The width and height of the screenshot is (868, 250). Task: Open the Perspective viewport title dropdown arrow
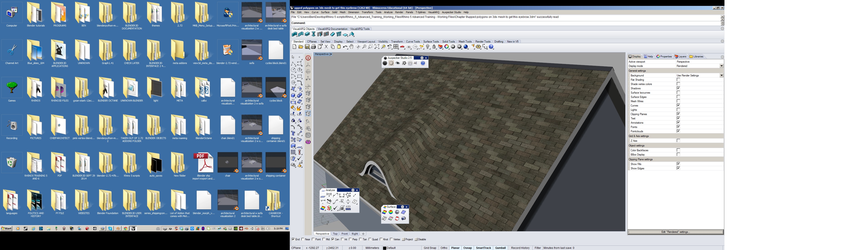[x=331, y=54]
